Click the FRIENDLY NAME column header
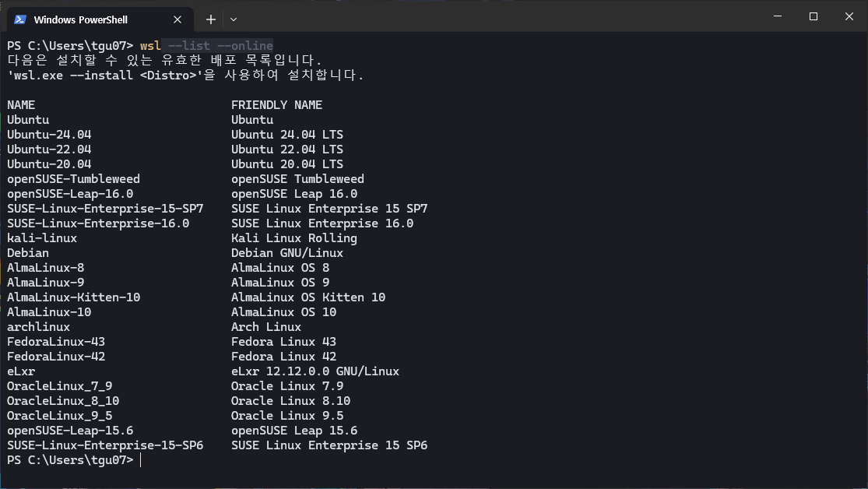The image size is (868, 489). (x=276, y=105)
